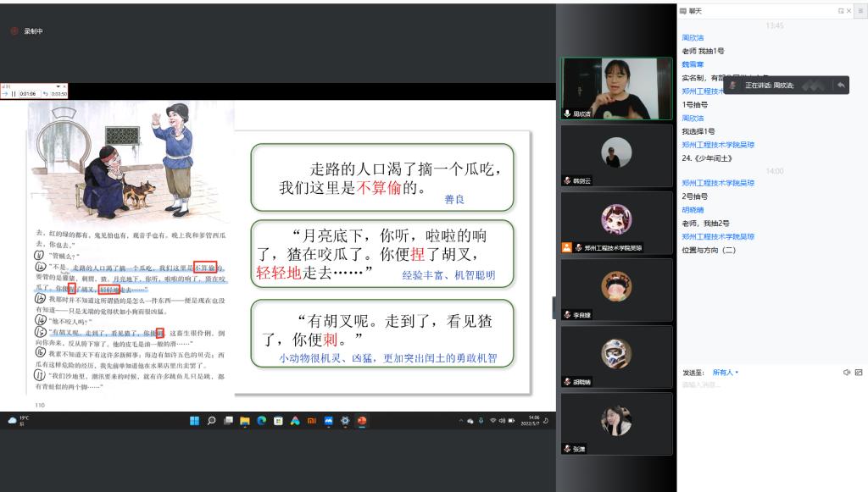Pop out the chat panel window
Image resolution: width=868 pixels, height=492 pixels.
(x=841, y=11)
